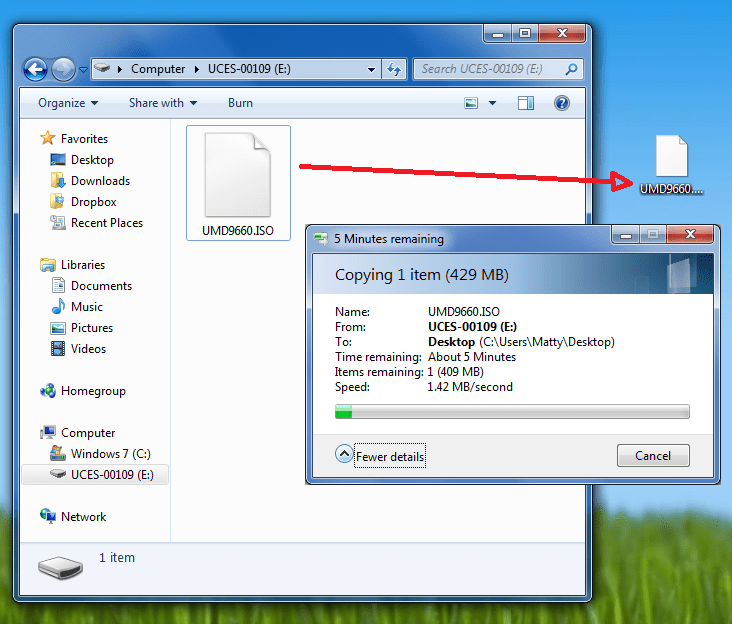Click the Favorites star icon
The height and width of the screenshot is (624, 732).
pyautogui.click(x=48, y=138)
